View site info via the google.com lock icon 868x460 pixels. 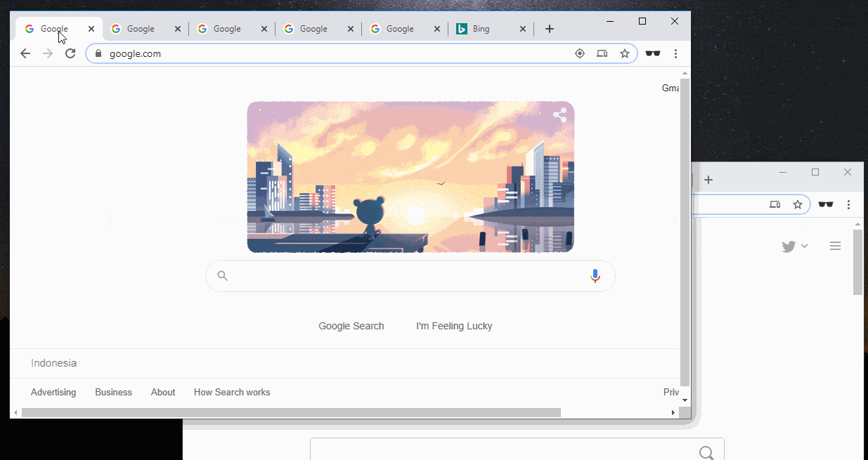(x=98, y=53)
